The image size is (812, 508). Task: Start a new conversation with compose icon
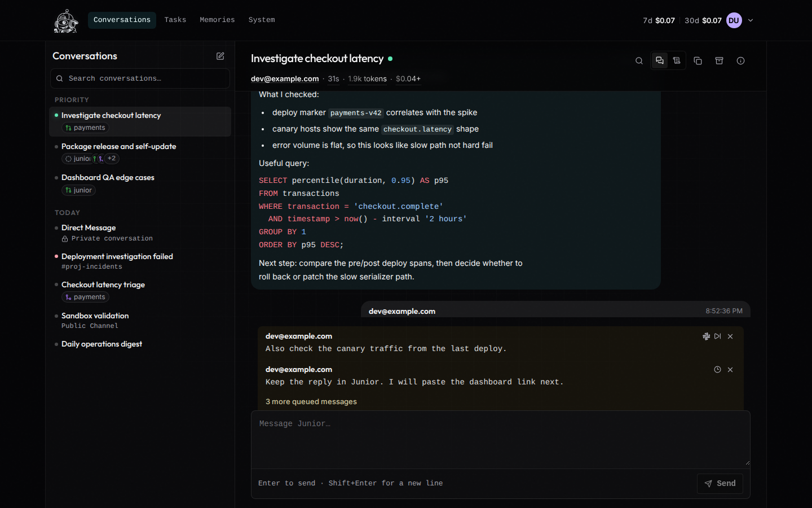[220, 56]
